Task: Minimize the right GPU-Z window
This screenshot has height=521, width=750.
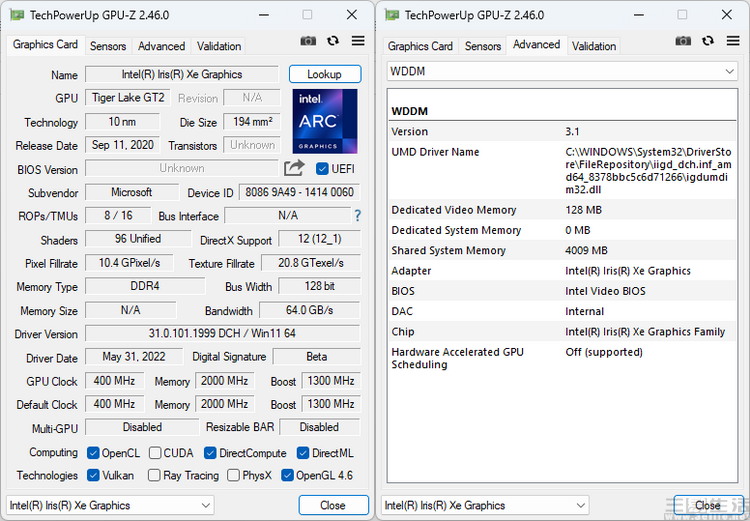Action: [x=639, y=15]
